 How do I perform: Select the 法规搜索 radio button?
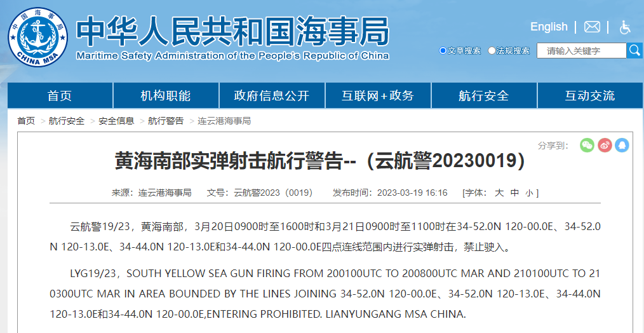pos(492,51)
